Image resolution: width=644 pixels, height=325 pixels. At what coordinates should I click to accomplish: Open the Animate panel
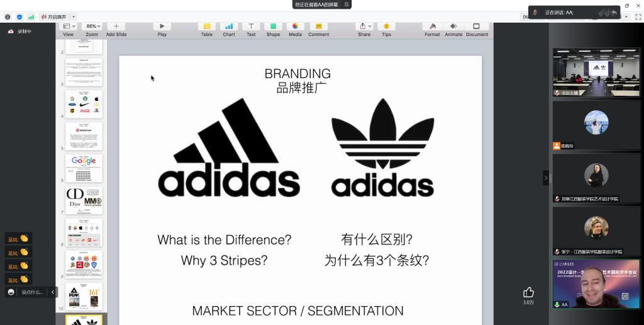click(x=453, y=26)
